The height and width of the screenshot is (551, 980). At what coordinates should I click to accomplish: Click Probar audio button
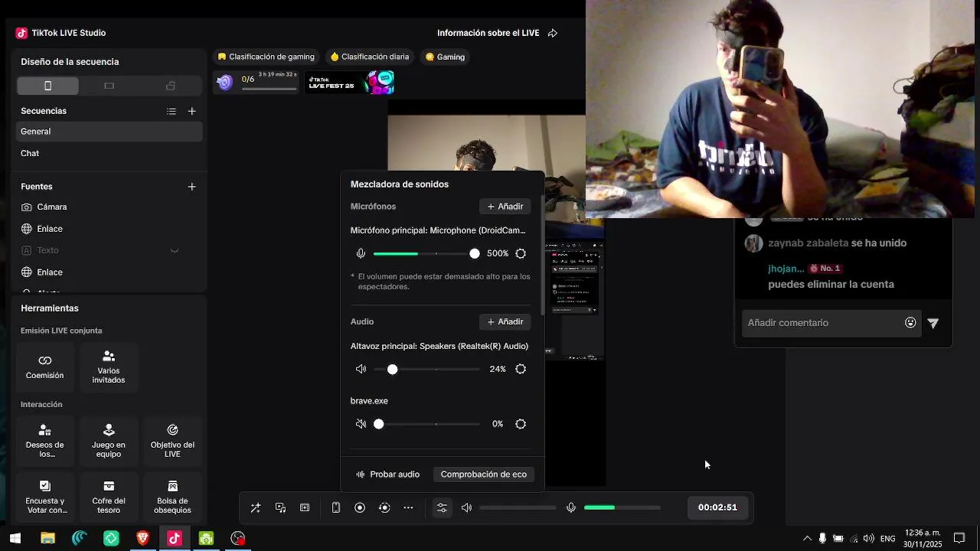388,474
